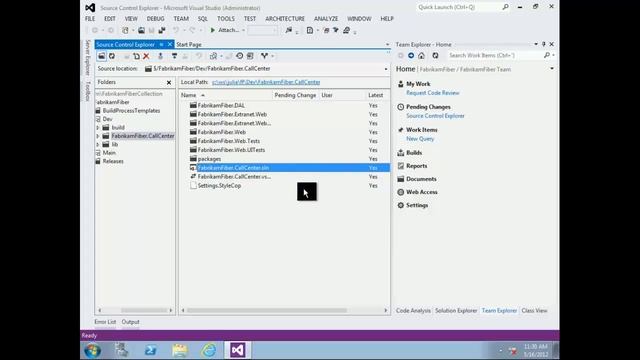Open the TEAM menu
The height and width of the screenshot is (360, 640).
[x=181, y=19]
